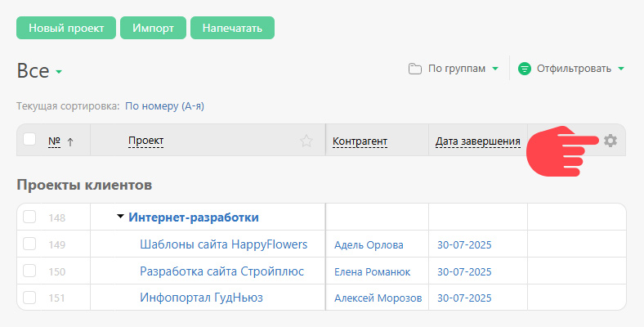Viewport: 644px width, 327px height.
Task: Open project Разработка сайта Стройплюс
Action: pyautogui.click(x=221, y=271)
